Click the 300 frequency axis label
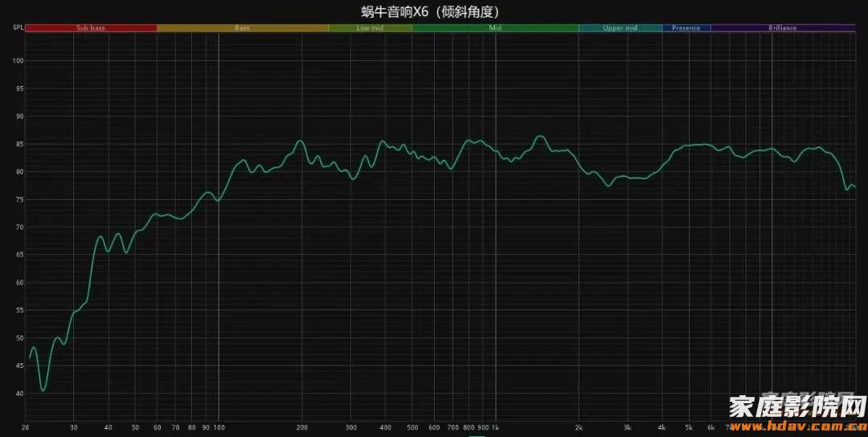 (351, 427)
